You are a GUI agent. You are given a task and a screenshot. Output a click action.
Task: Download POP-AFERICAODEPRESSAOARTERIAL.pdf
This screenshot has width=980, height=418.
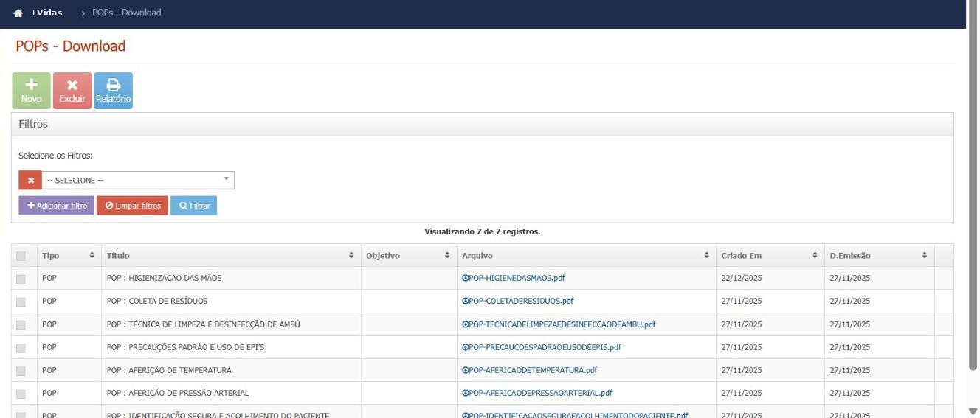tap(537, 394)
